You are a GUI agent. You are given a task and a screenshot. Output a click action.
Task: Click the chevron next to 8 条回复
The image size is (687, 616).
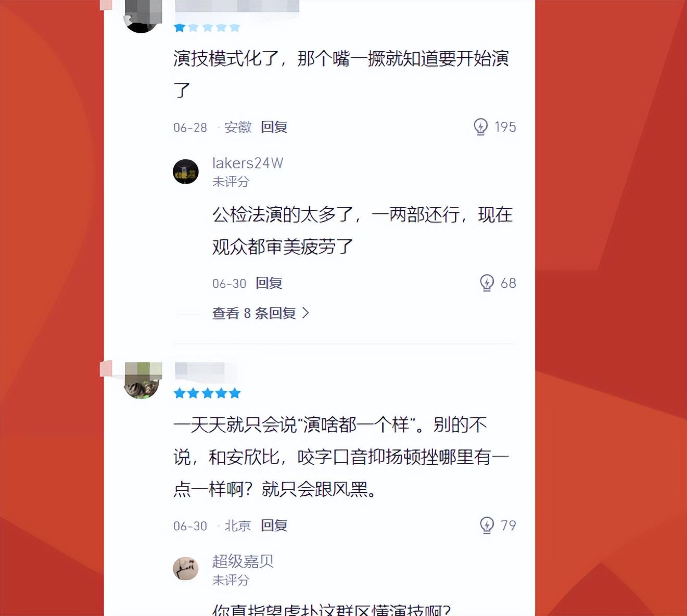[306, 313]
